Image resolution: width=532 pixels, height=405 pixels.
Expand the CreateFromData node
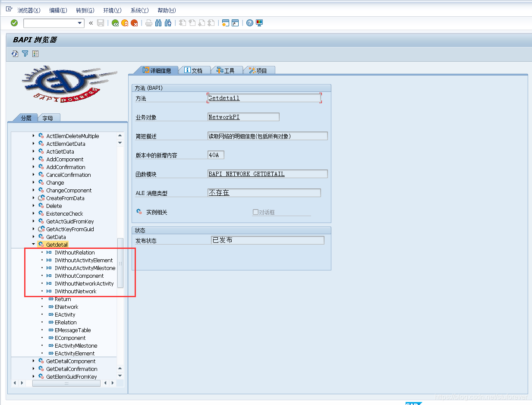pos(34,198)
